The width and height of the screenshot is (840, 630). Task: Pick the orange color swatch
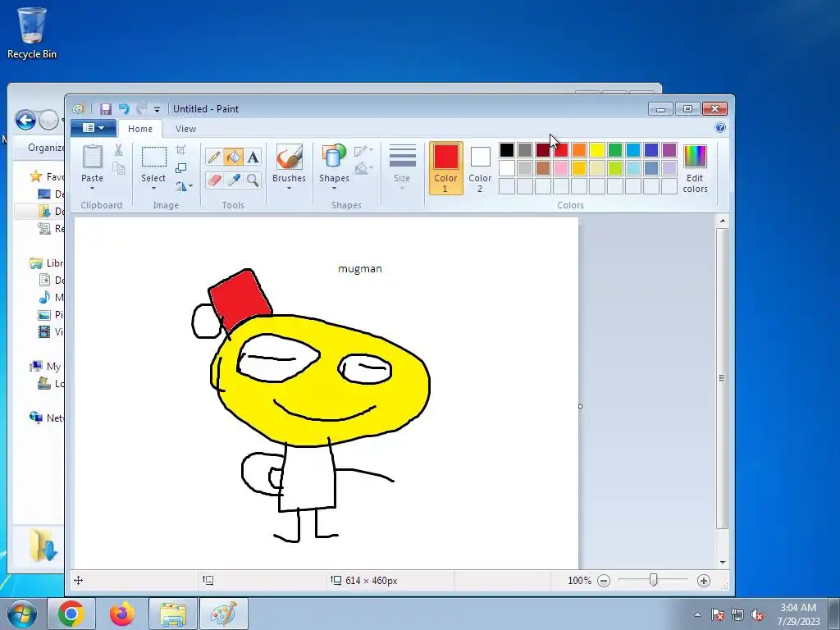tap(578, 150)
